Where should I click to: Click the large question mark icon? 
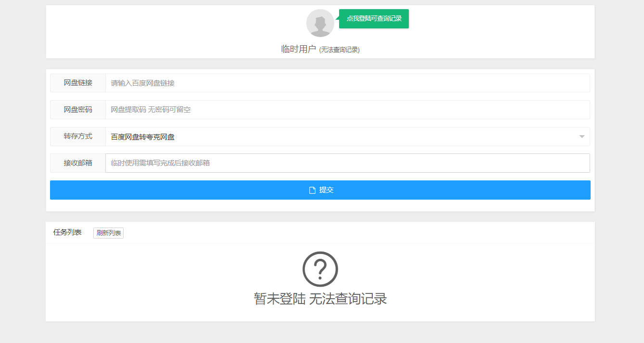click(320, 269)
